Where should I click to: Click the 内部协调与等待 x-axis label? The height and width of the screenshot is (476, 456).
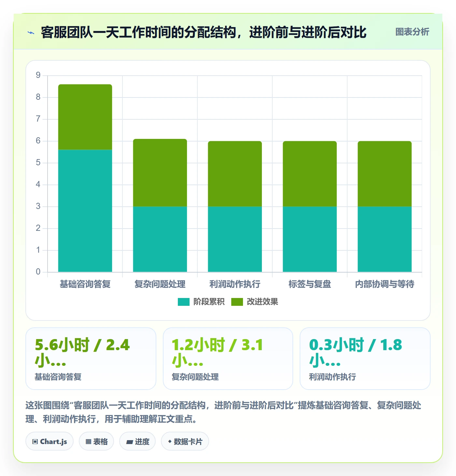tap(385, 284)
